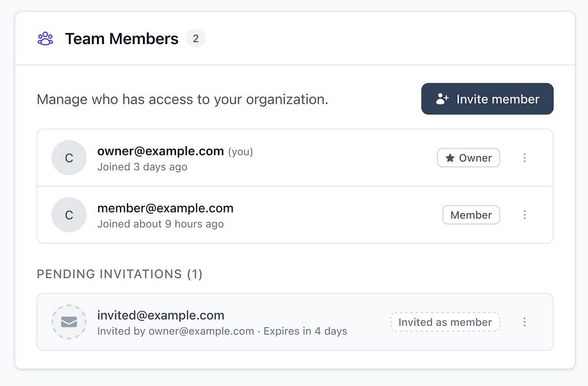Click the Invited as member badge

[445, 322]
